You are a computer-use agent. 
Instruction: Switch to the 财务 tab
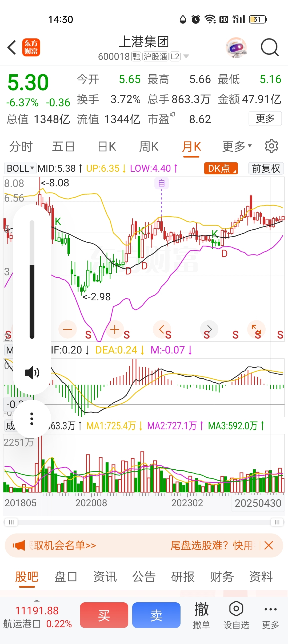pos(222,577)
